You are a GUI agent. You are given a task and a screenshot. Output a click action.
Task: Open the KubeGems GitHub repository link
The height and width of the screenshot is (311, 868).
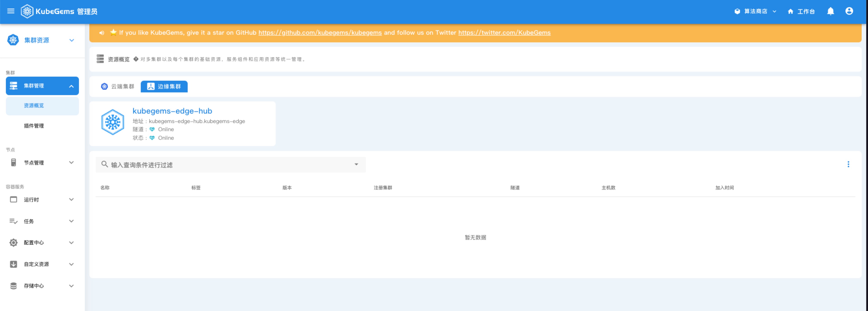[320, 33]
